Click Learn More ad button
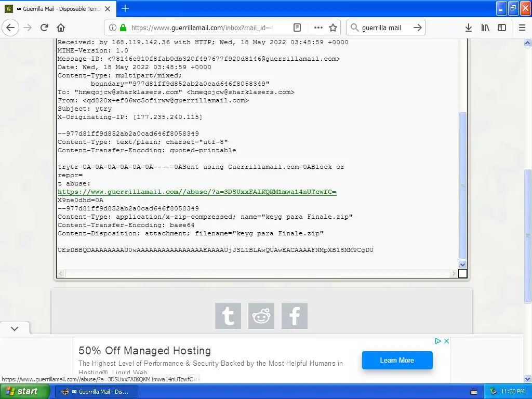The image size is (532, 399). click(397, 361)
